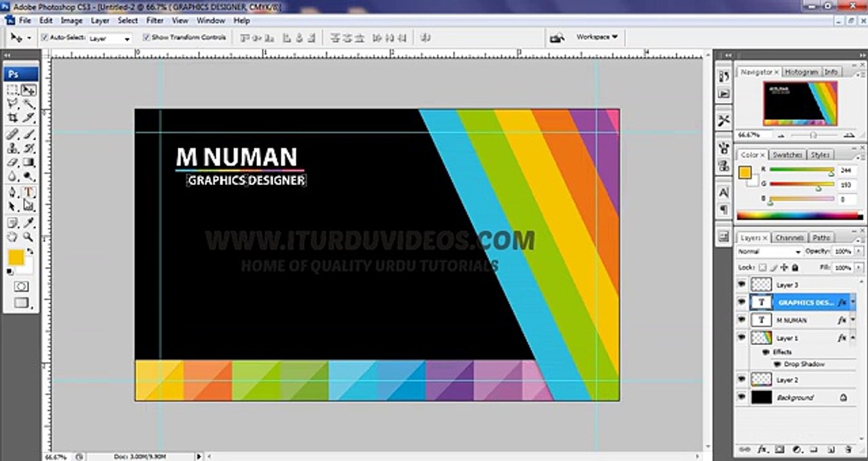The width and height of the screenshot is (868, 461).
Task: Activate the Crop tool
Action: pyautogui.click(x=12, y=118)
